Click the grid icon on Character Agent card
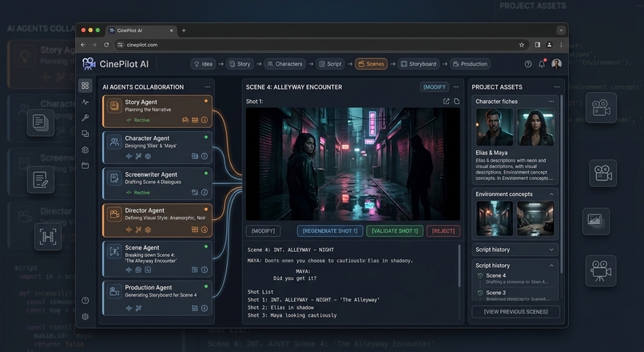This screenshot has height=352, width=644. [x=195, y=156]
